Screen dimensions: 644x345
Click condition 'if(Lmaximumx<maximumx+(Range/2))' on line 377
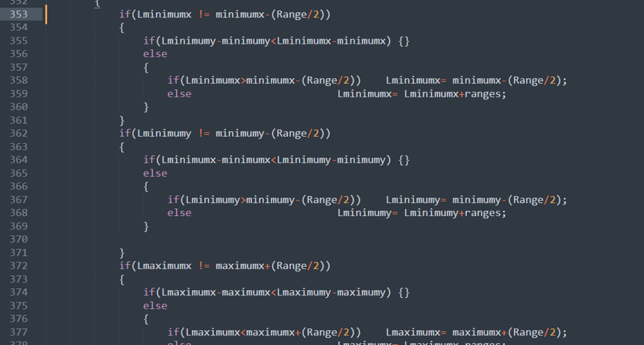coord(264,332)
